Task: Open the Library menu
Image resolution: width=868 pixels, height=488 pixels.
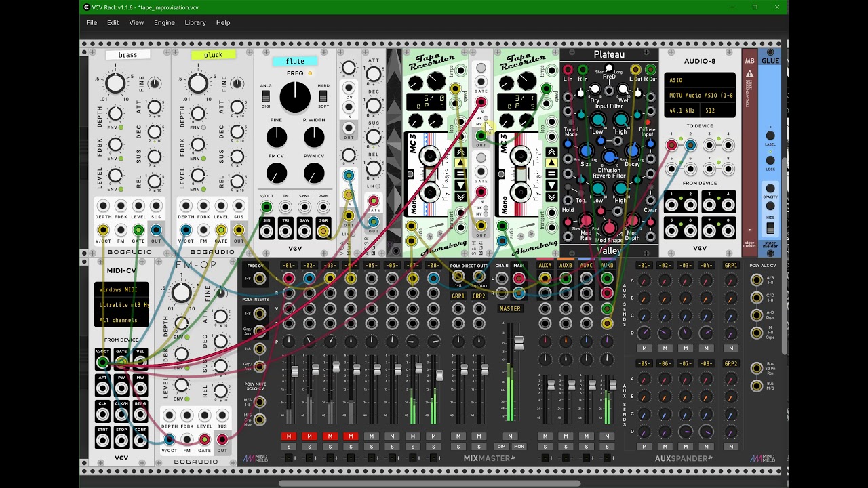Action: (195, 22)
